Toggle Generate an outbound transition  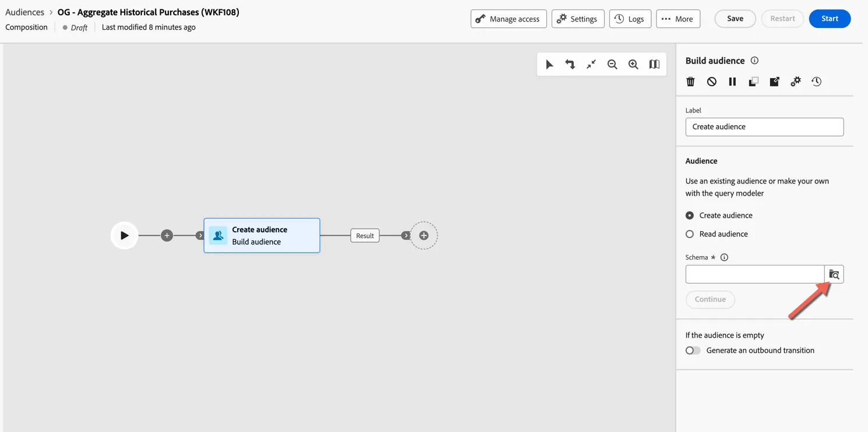(x=693, y=350)
